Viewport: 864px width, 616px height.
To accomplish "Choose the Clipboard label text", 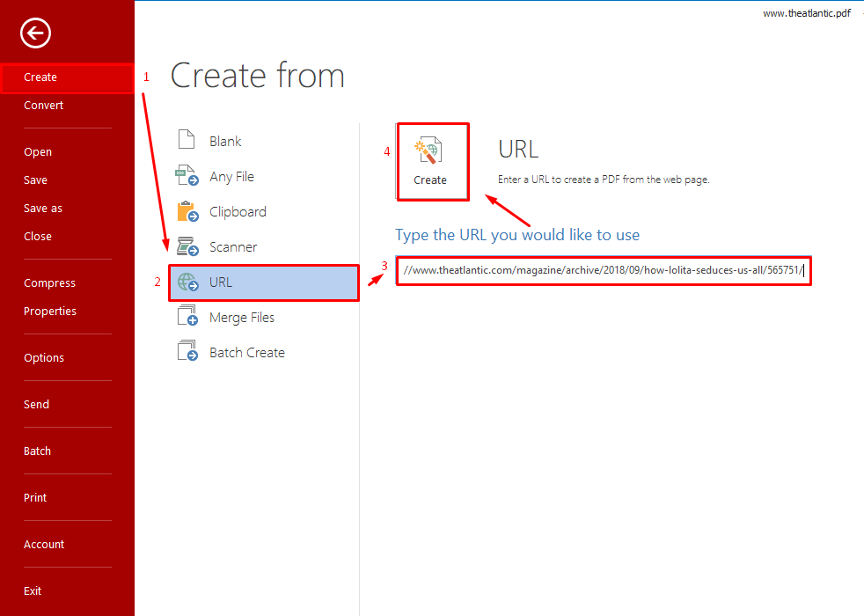I will pyautogui.click(x=238, y=212).
